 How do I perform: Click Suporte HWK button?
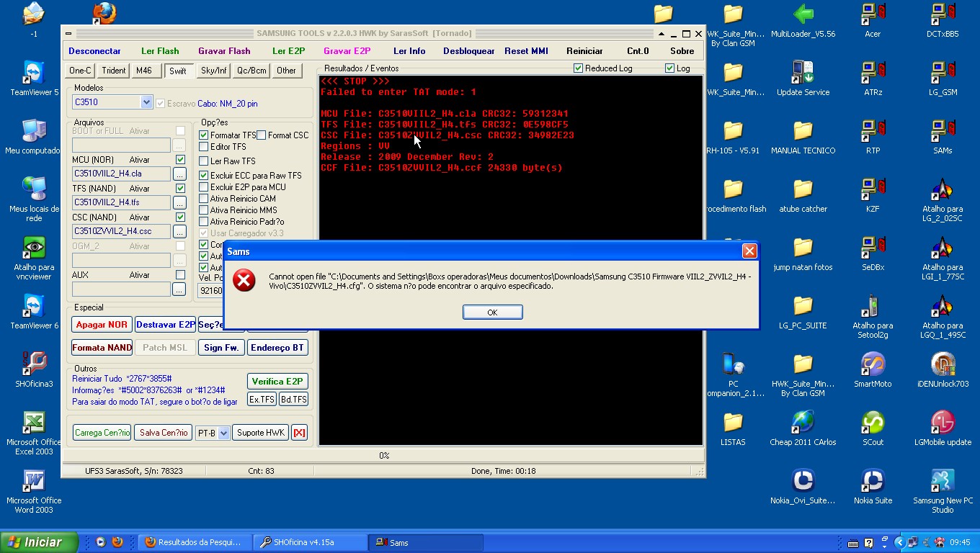[x=261, y=433]
